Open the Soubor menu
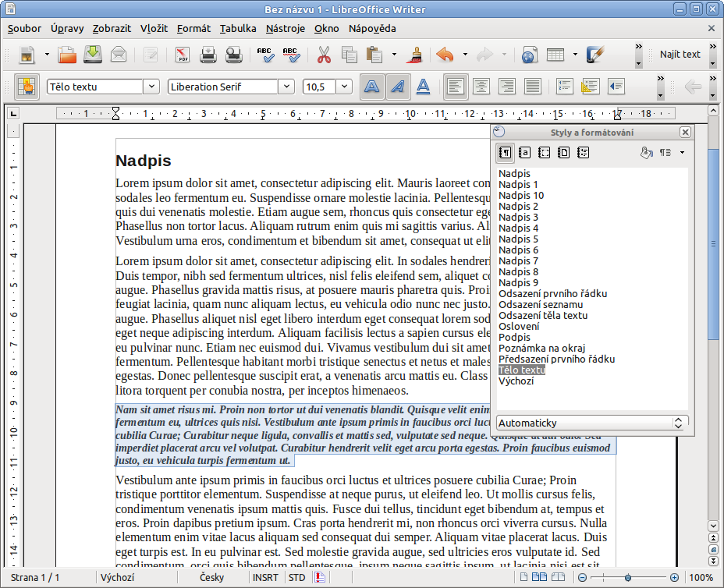 pyautogui.click(x=24, y=29)
